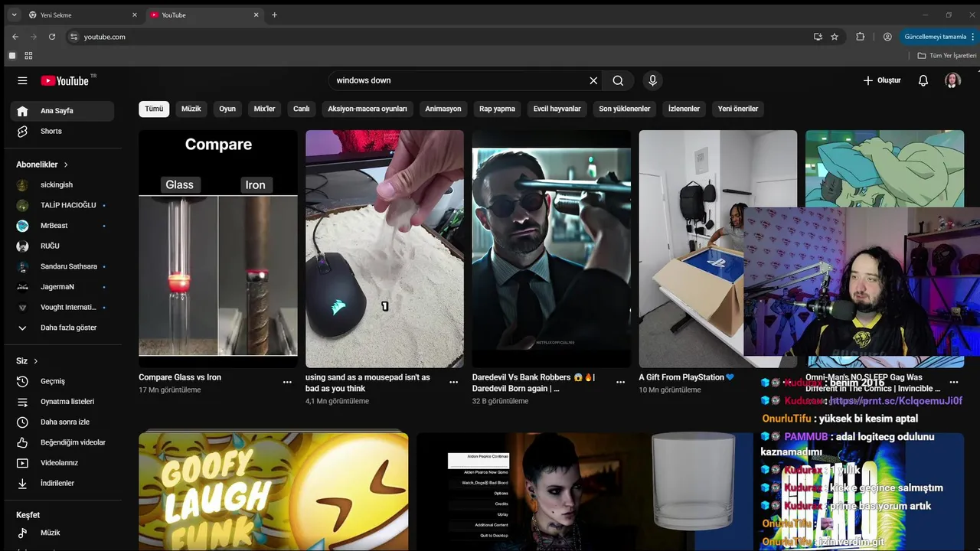
Task: Click the youtube.com address bar
Action: click(x=440, y=37)
